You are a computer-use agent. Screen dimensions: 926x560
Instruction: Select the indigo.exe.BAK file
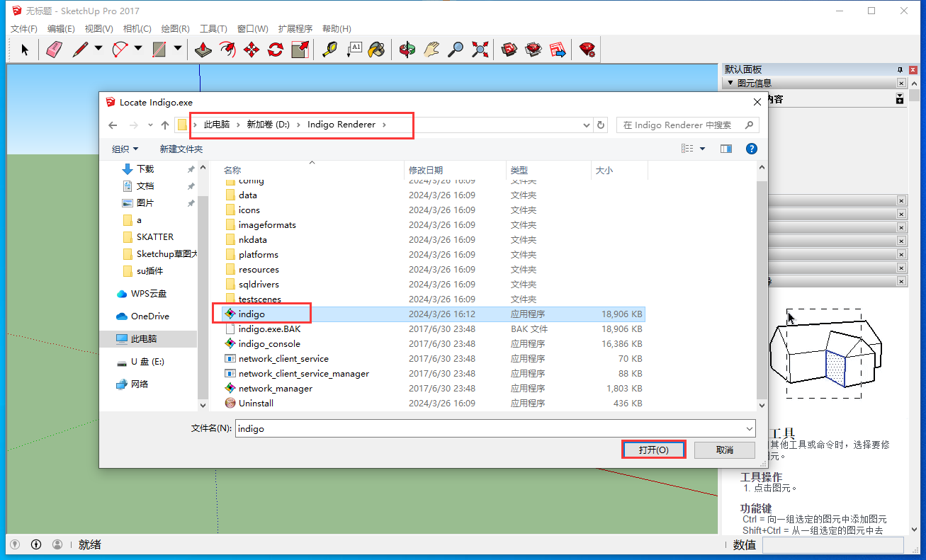coord(269,328)
